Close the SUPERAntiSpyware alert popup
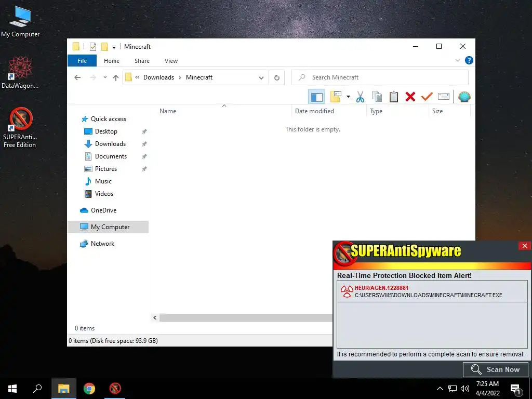This screenshot has width=532, height=399. (525, 246)
